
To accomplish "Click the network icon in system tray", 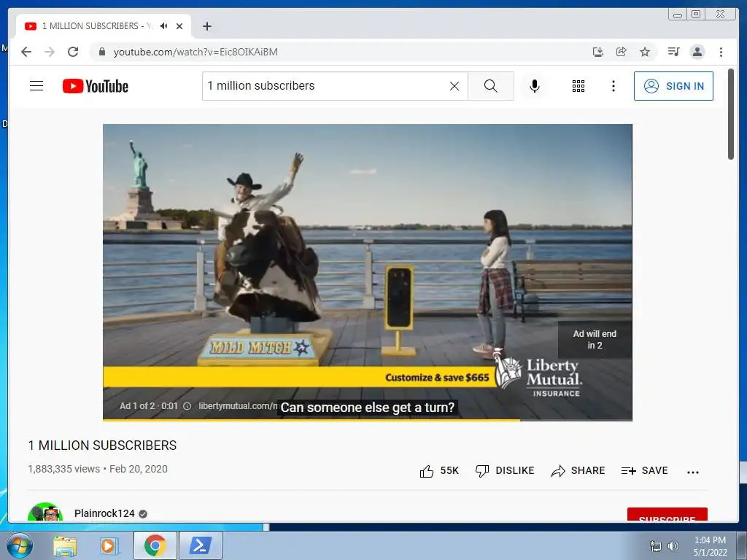I will point(656,546).
